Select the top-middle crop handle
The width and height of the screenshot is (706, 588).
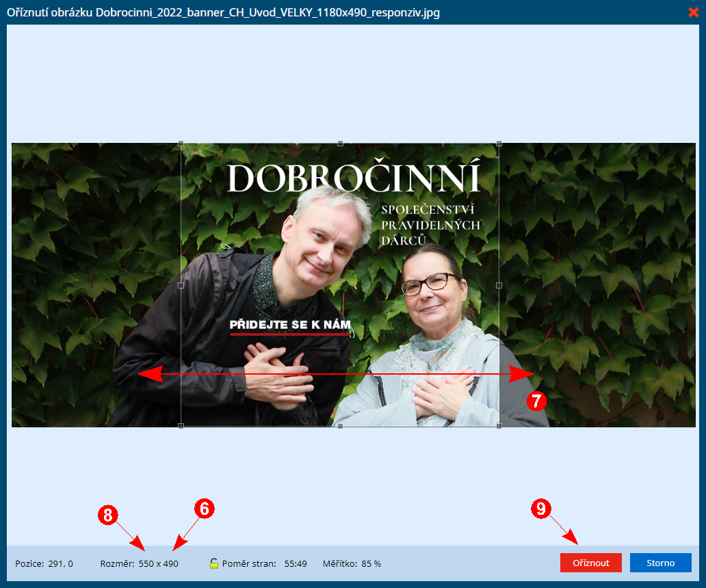[341, 144]
